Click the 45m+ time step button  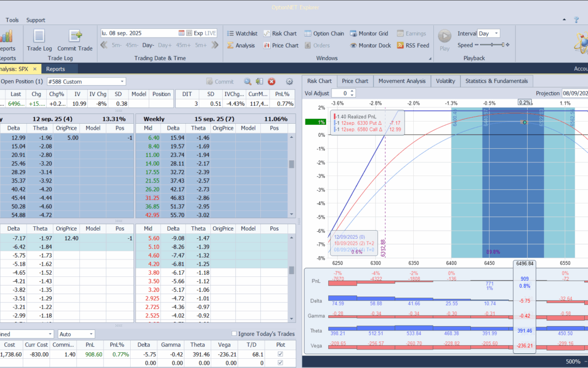pos(183,45)
